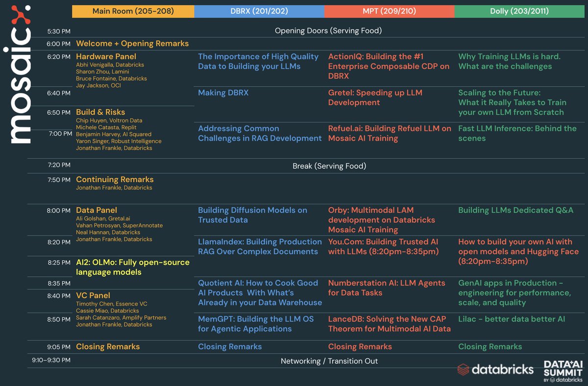This screenshot has width=588, height=386.
Task: Open Building Diffusion Models on Trusted Data
Action: (x=252, y=215)
